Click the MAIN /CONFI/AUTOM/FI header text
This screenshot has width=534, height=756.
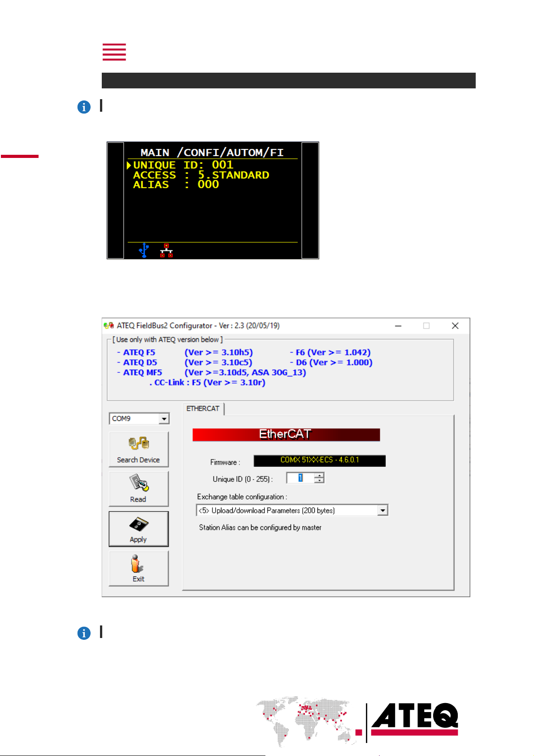coord(212,153)
